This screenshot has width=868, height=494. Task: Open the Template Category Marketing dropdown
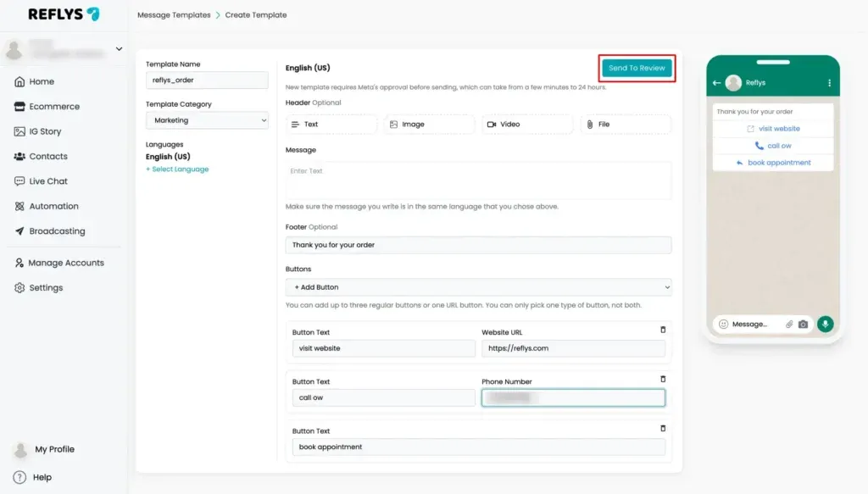[207, 120]
